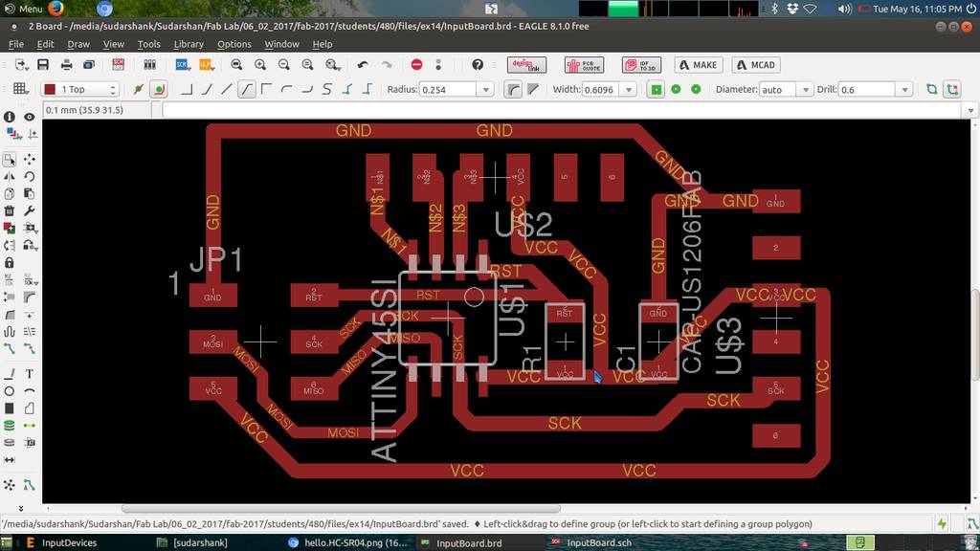The width and height of the screenshot is (980, 551).
Task: Click the Save board icon
Action: click(x=43, y=64)
